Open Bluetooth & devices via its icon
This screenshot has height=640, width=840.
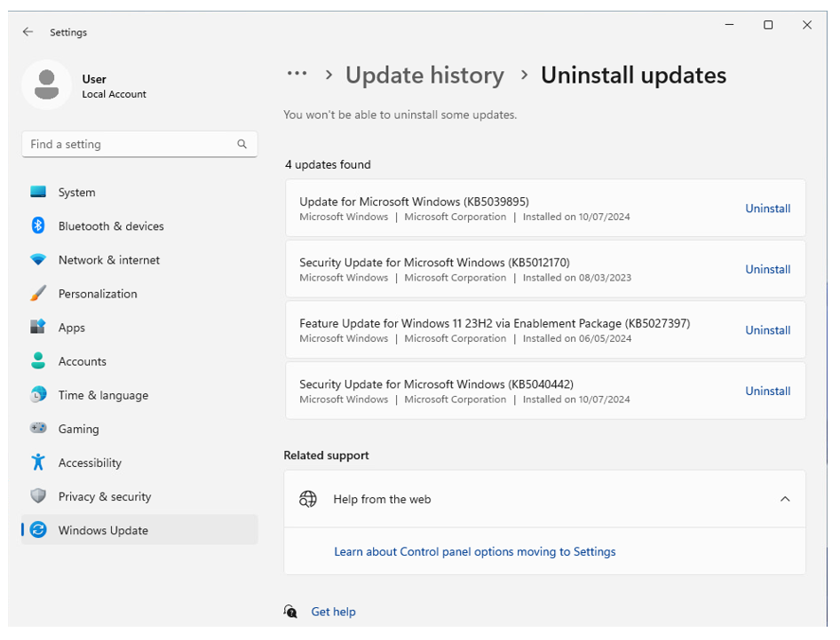click(x=38, y=225)
